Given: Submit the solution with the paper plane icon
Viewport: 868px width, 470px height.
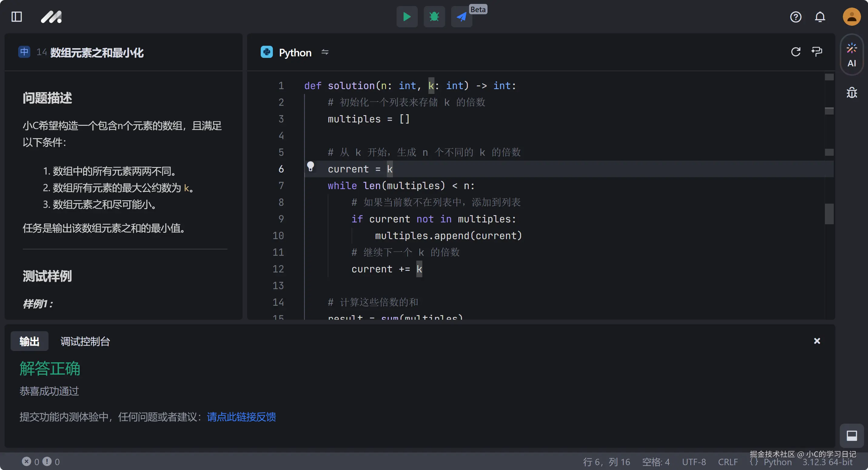Looking at the screenshot, I should [461, 16].
